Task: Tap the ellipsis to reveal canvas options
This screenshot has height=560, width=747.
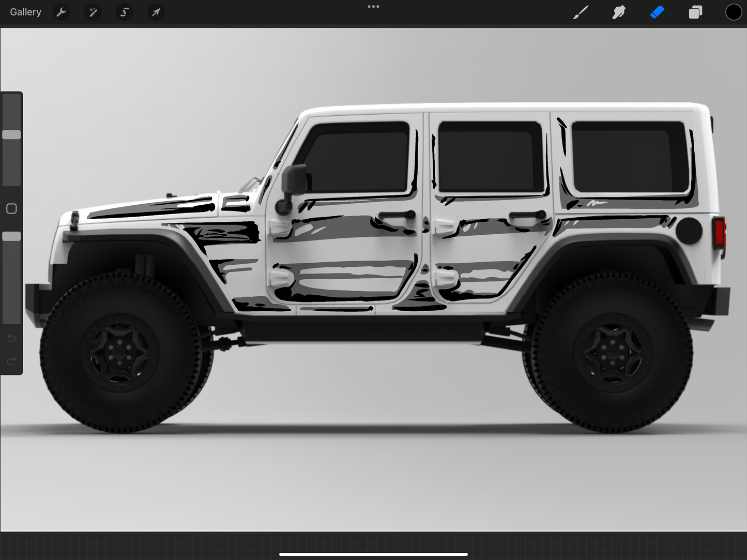Action: tap(373, 7)
